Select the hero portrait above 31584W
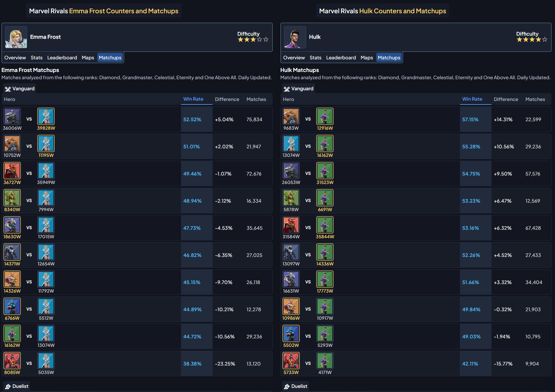 tap(291, 225)
